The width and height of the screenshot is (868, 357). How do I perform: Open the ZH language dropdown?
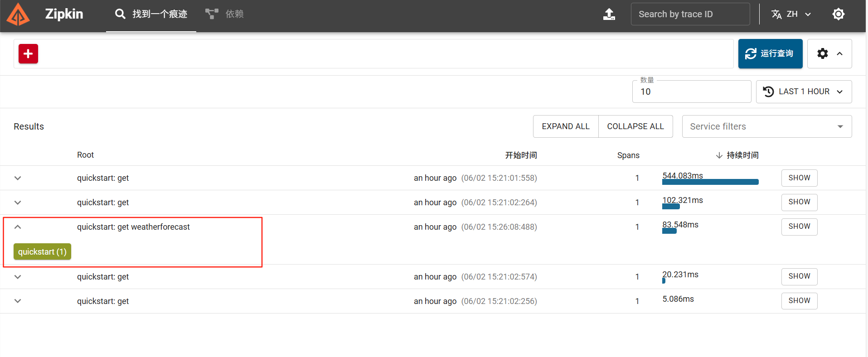(x=791, y=14)
